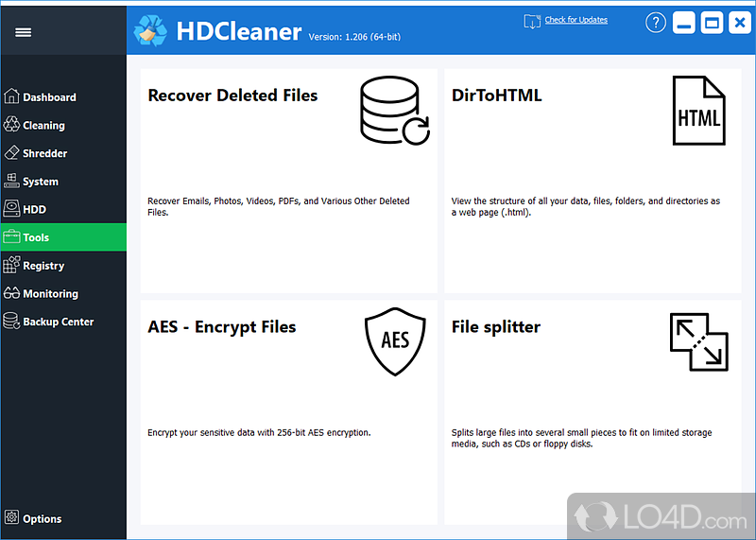The image size is (756, 540).
Task: Click the Dashboard home icon
Action: [11, 96]
